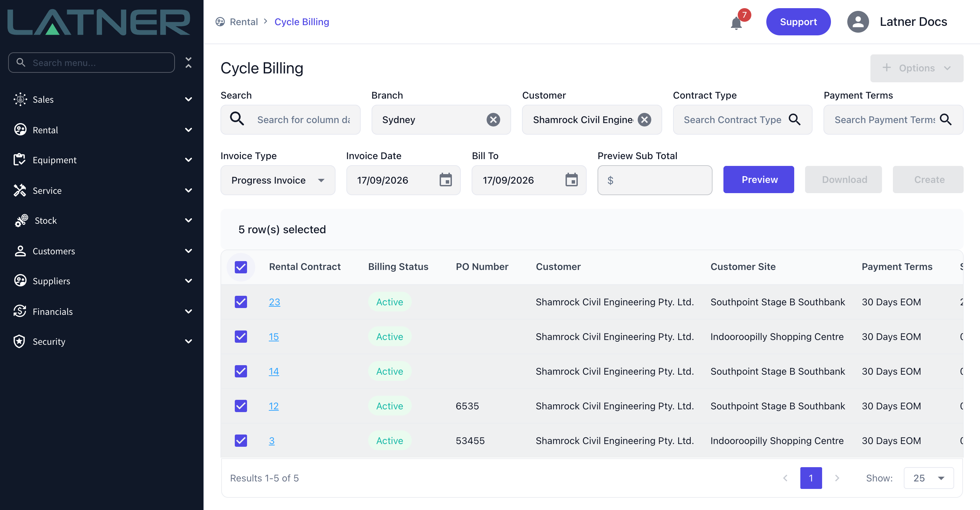This screenshot has height=510, width=980.
Task: Open the Options dropdown
Action: click(x=916, y=68)
